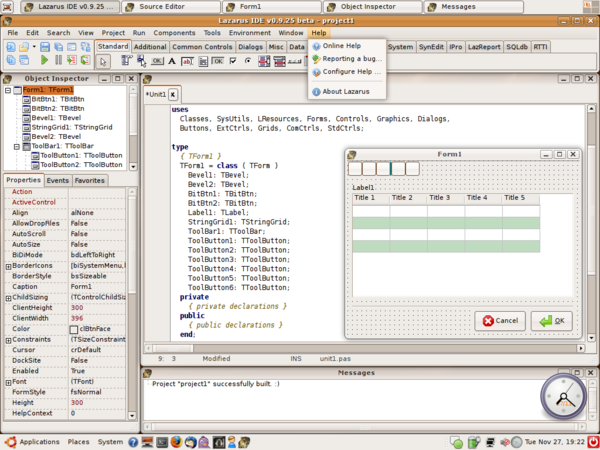The image size is (600, 450).
Task: Click the Cancel button on Form1
Action: click(x=499, y=320)
